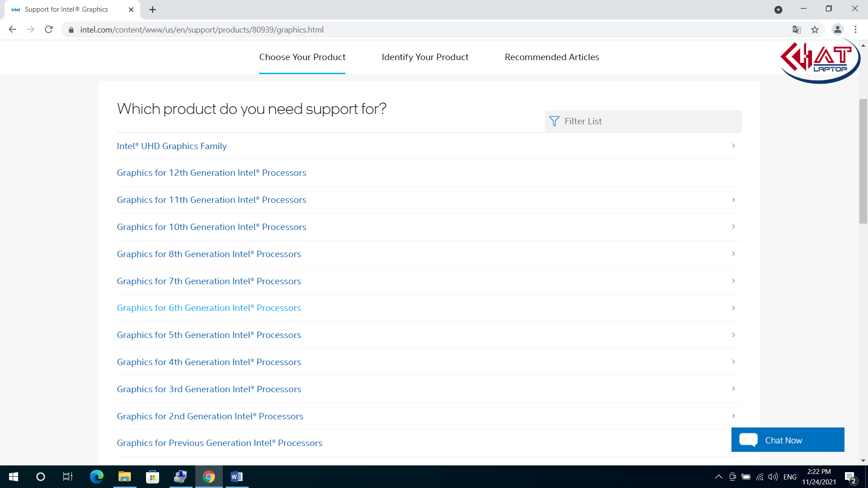868x488 pixels.
Task: Open Graphics for 7th Generation Intel Processors
Action: 209,281
